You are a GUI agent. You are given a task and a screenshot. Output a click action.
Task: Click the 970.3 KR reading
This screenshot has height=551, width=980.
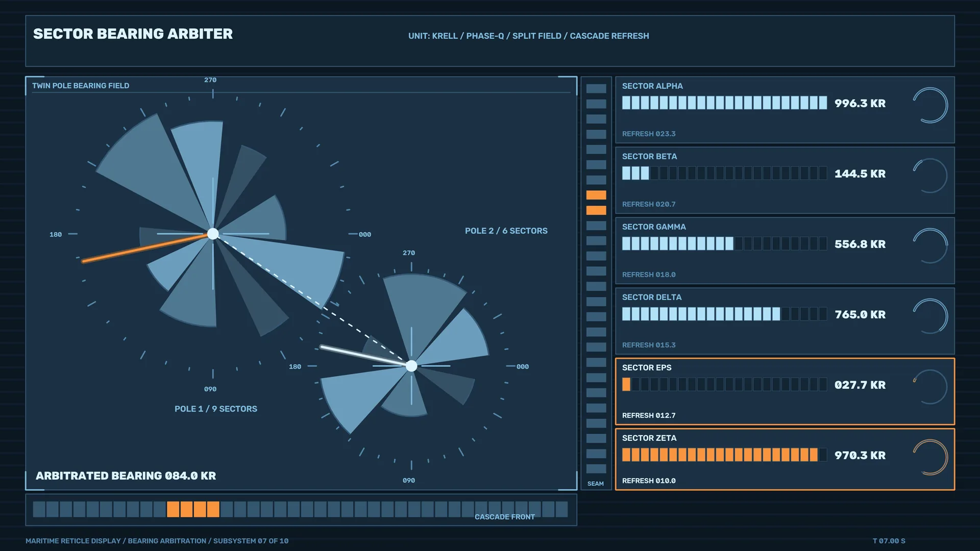tap(860, 456)
